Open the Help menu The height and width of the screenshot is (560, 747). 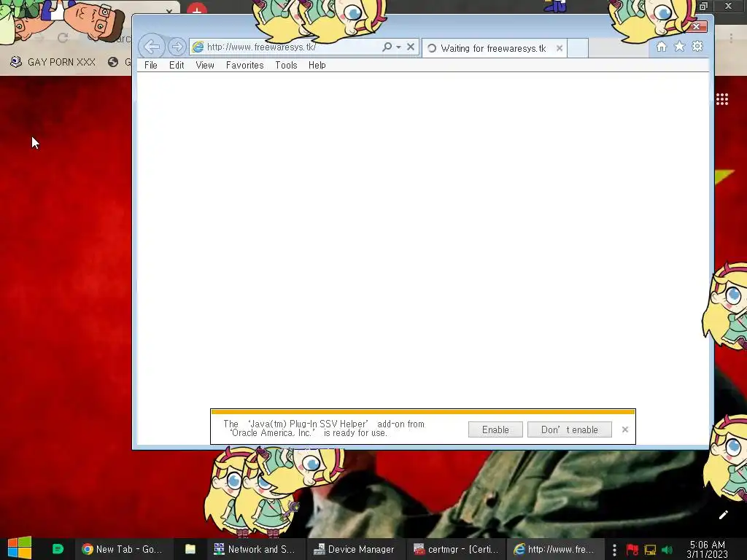317,65
